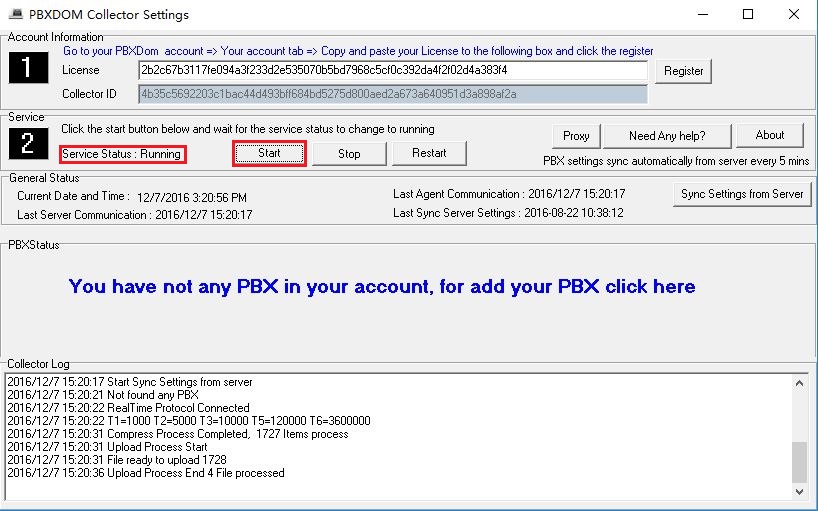Click the Collector Log scroll down arrow
Screen dimensions: 818x511
tap(799, 491)
